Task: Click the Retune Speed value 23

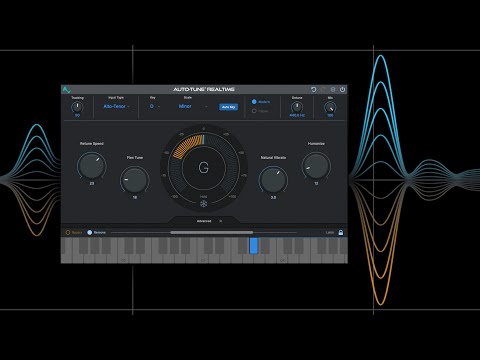Action: coord(92,183)
